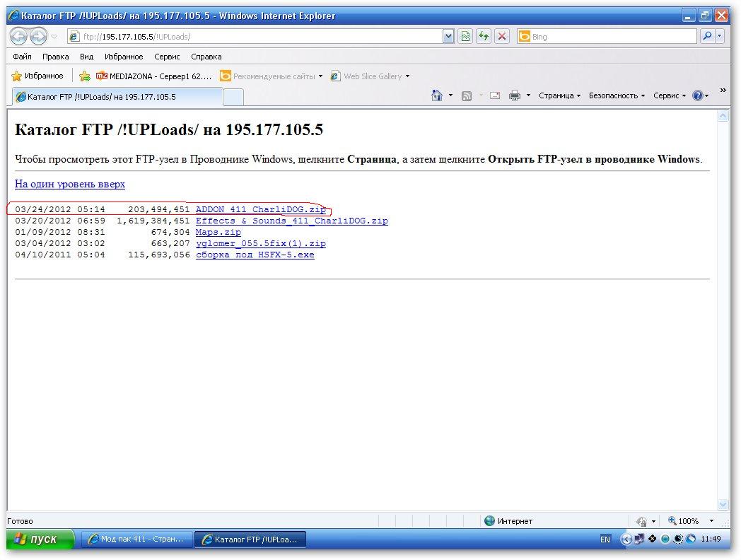Click the red Stop loading icon
The height and width of the screenshot is (560, 741).
[502, 36]
